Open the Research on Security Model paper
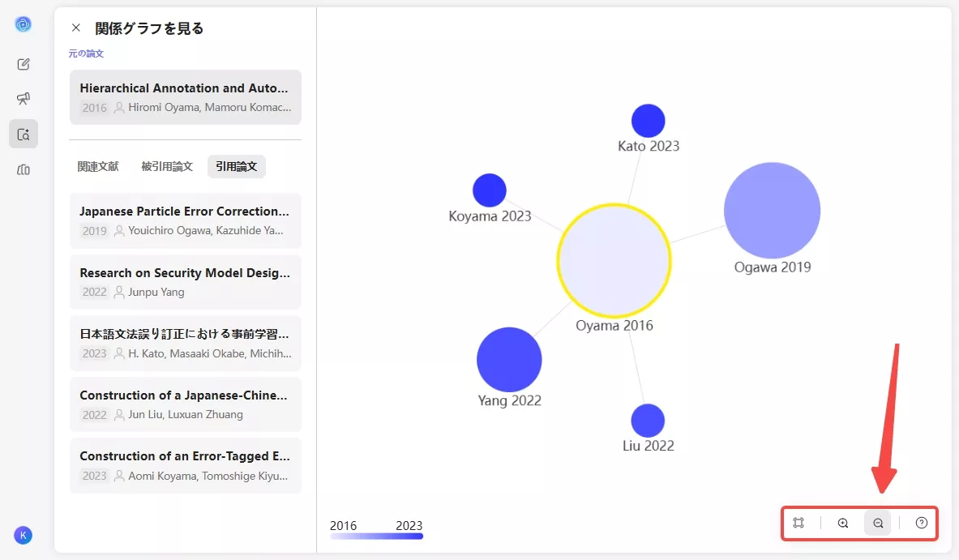This screenshot has width=959, height=560. tap(186, 282)
